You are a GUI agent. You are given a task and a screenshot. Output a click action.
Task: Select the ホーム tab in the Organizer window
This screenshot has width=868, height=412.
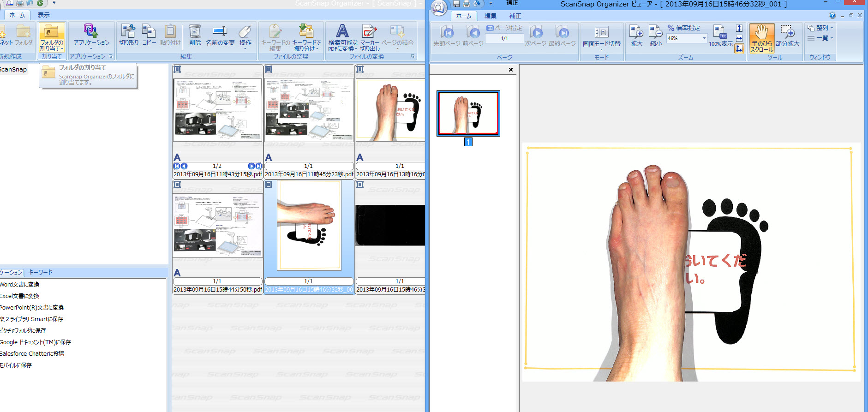pyautogui.click(x=18, y=15)
